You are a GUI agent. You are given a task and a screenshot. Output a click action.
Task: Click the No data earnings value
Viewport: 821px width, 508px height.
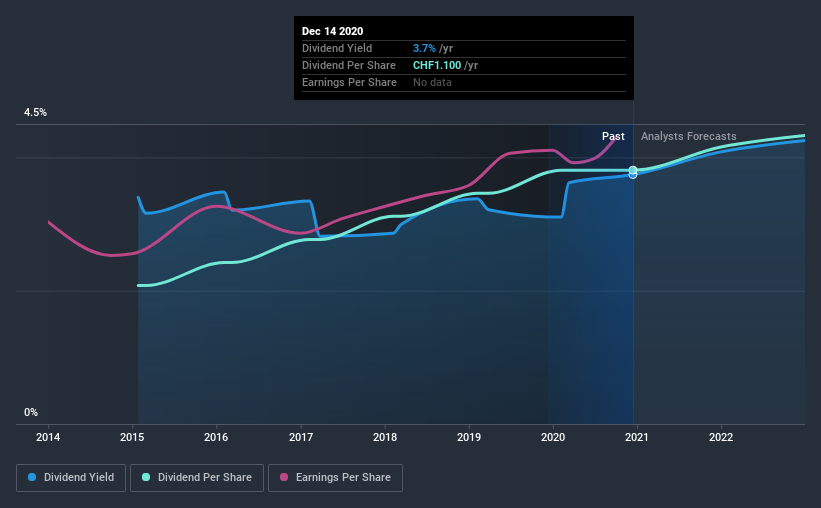pyautogui.click(x=432, y=82)
